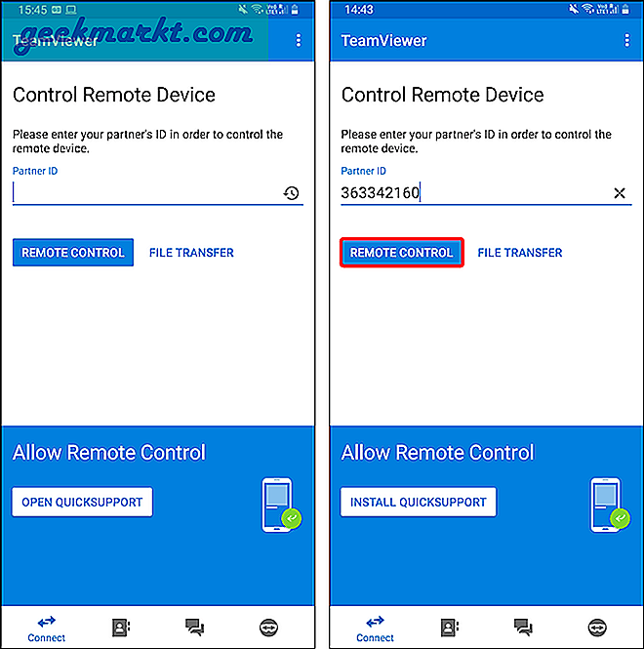Tap REMOTE CONTROL on the left phone

[x=73, y=253]
